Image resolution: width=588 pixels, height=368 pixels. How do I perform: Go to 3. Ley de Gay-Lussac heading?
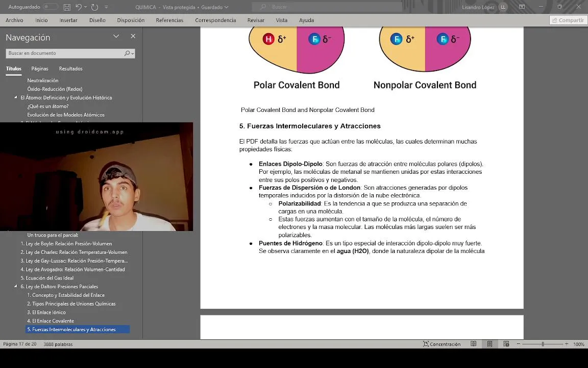coord(74,261)
